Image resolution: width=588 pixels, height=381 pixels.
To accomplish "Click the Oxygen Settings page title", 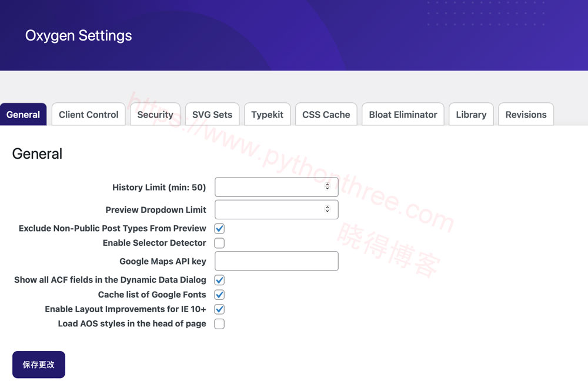I will coord(78,36).
